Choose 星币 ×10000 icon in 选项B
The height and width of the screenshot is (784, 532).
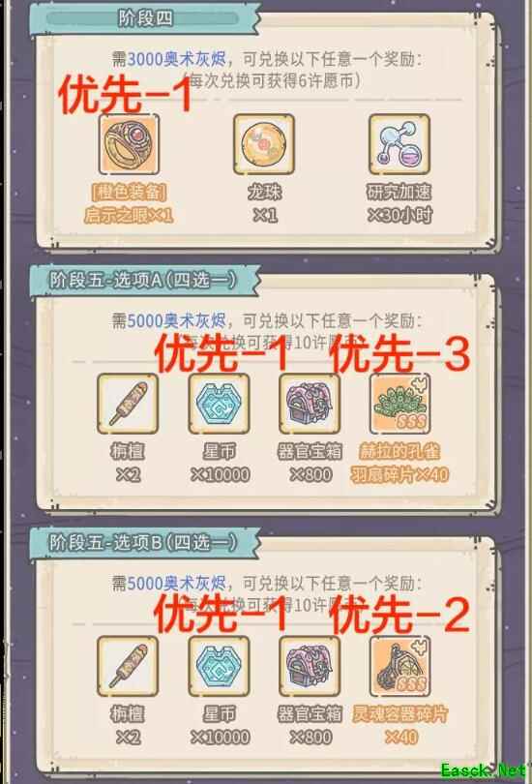(x=219, y=666)
